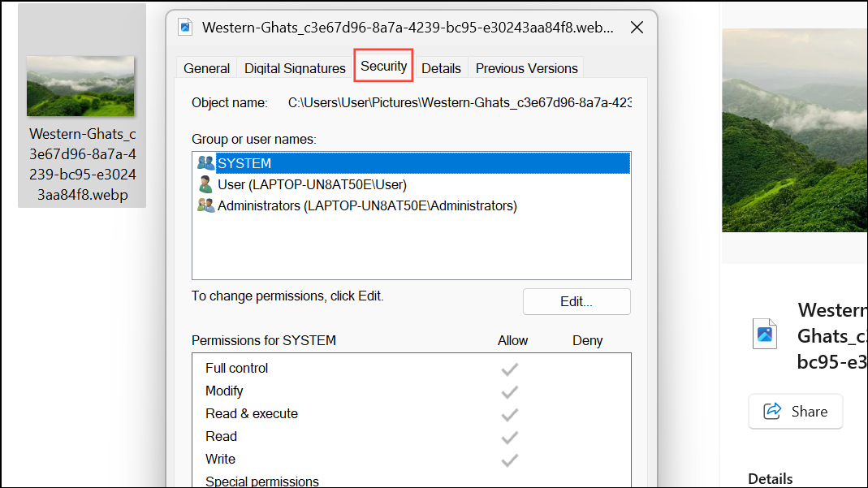Select the Security tab
The height and width of the screenshot is (488, 868).
[x=383, y=66]
